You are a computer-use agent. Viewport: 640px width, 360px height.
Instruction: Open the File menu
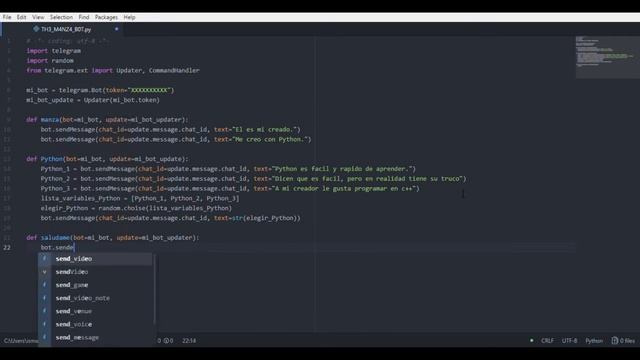point(7,17)
